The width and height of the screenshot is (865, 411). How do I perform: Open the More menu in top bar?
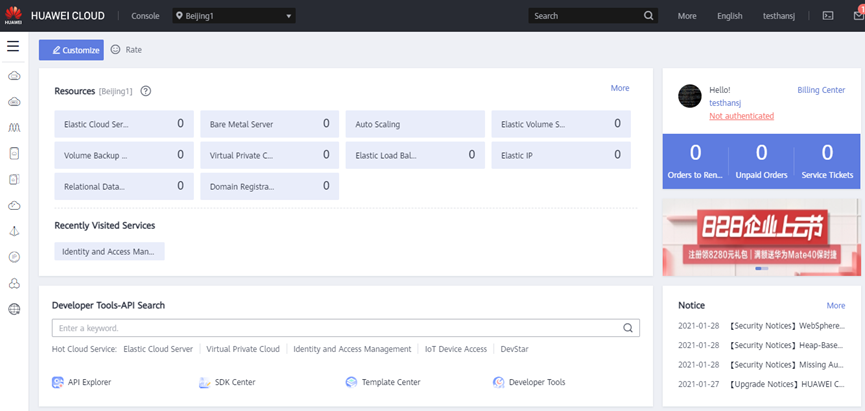point(687,16)
